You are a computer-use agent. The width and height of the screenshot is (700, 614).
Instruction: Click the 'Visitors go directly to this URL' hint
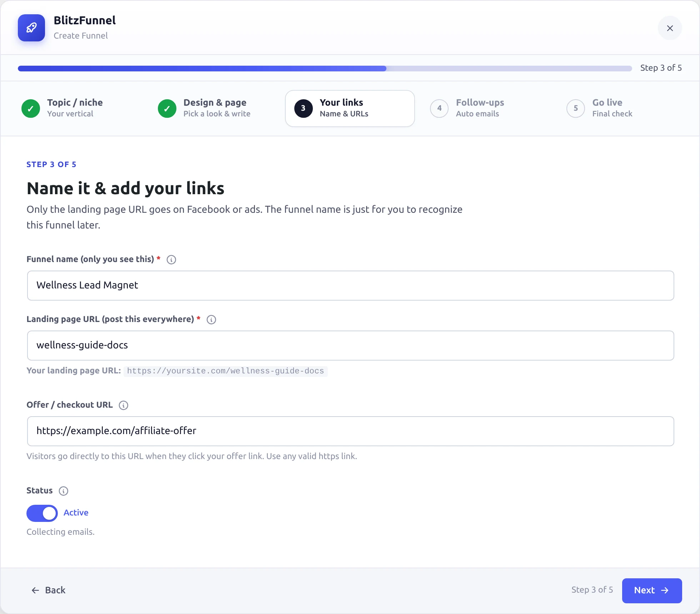point(192,457)
